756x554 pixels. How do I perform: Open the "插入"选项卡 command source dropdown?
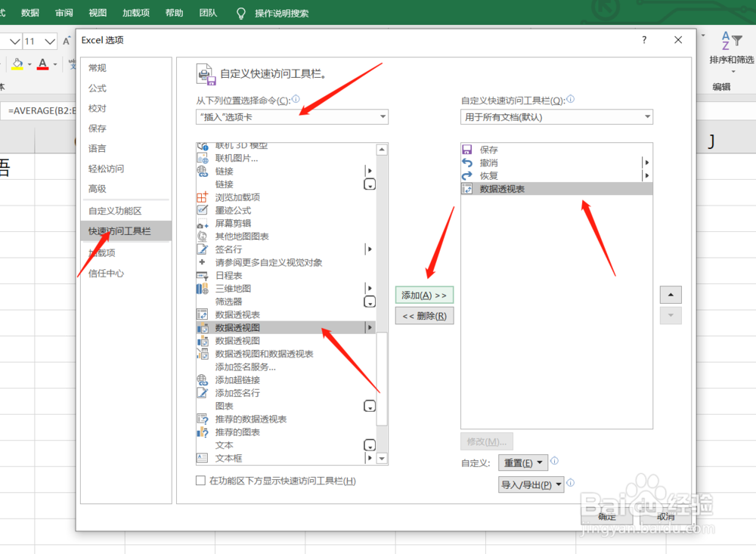[292, 116]
